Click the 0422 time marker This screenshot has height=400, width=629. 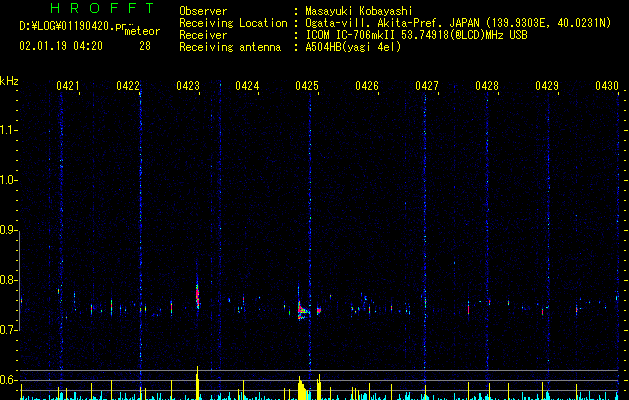click(128, 86)
